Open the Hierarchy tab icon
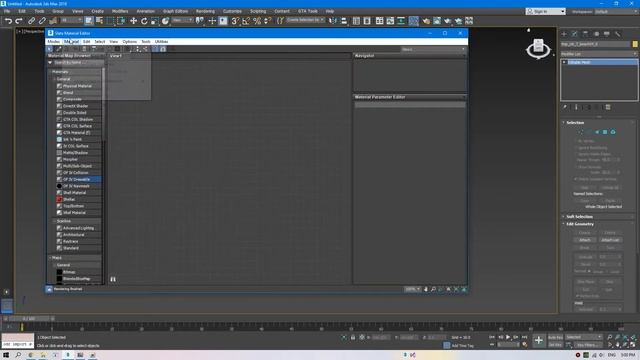Image resolution: width=640 pixels, height=360 pixels. point(585,34)
